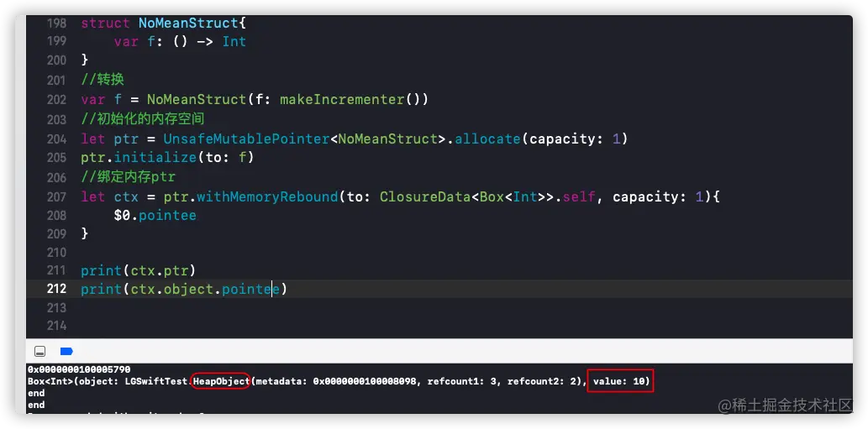Click 'var f: () -> Int' declaration
The image size is (868, 429).
point(180,41)
